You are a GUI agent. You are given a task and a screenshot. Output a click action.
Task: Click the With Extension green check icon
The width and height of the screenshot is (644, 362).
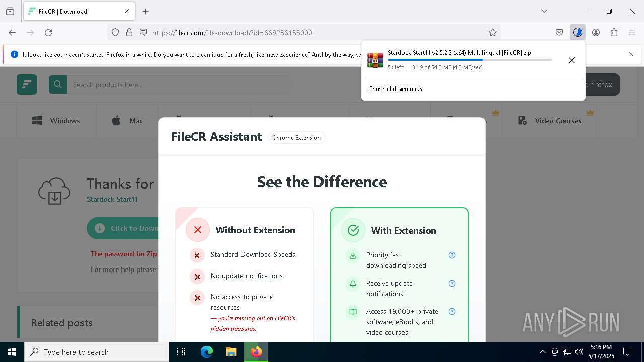tap(353, 230)
